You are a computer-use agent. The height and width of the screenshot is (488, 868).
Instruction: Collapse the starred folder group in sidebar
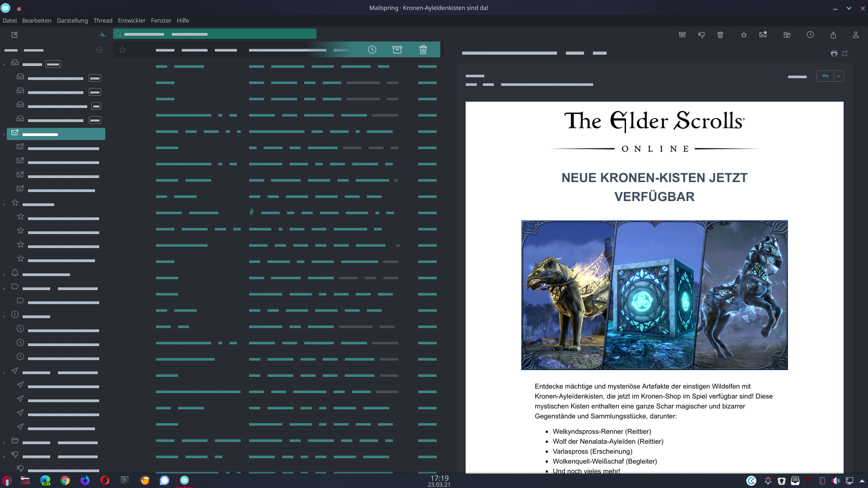(x=4, y=205)
